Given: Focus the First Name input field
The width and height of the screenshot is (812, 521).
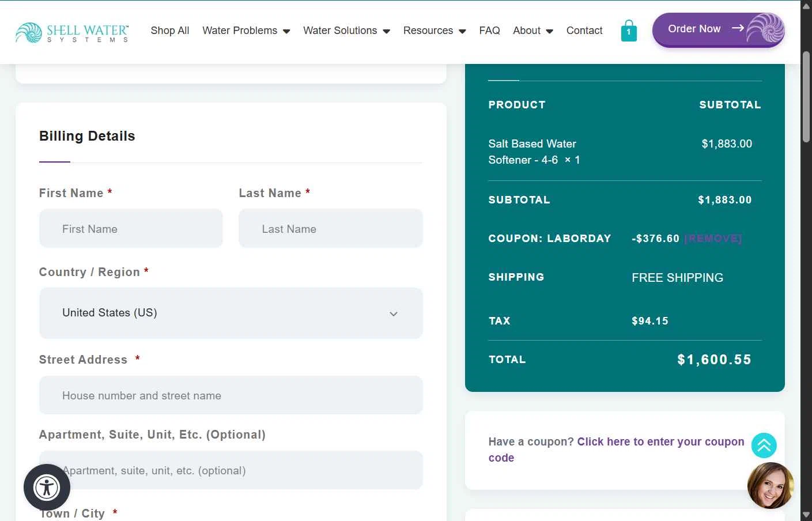Looking at the screenshot, I should coord(131,229).
